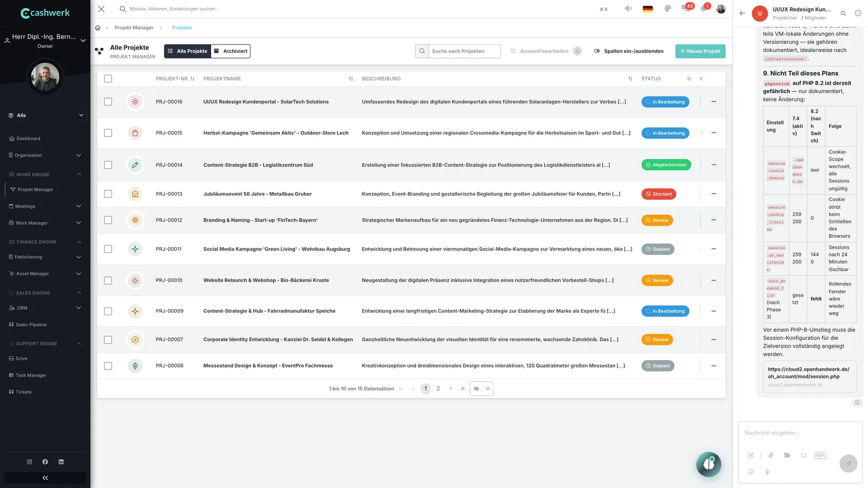Open the floating assistant bubble icon
The image size is (868, 488).
pos(709,464)
